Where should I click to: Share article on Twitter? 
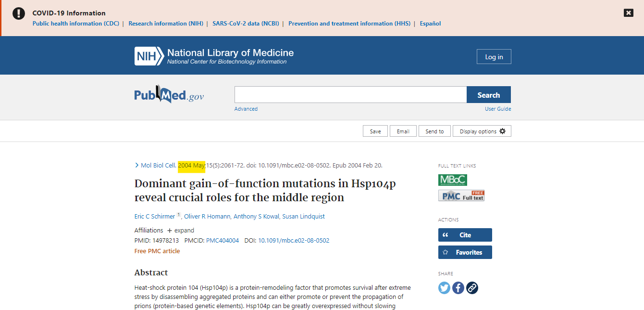pyautogui.click(x=445, y=288)
